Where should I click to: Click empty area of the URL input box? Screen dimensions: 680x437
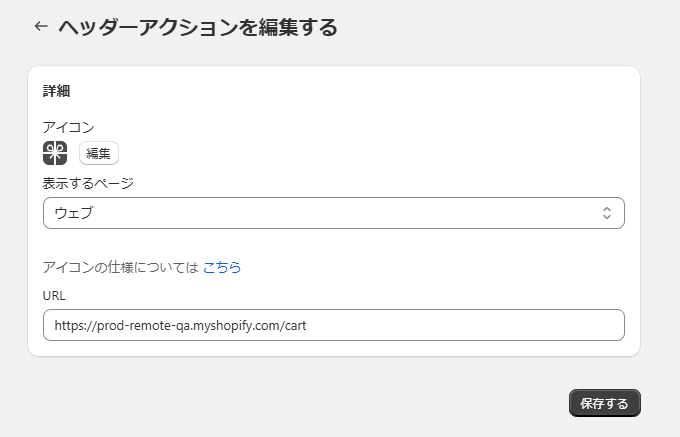464,325
